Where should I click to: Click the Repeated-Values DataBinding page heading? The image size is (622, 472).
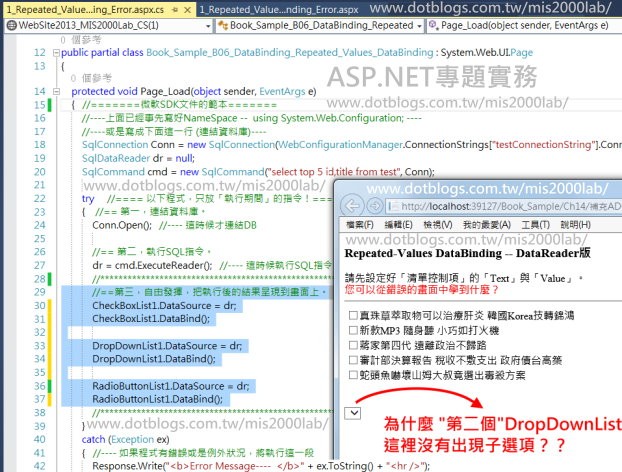point(468,253)
